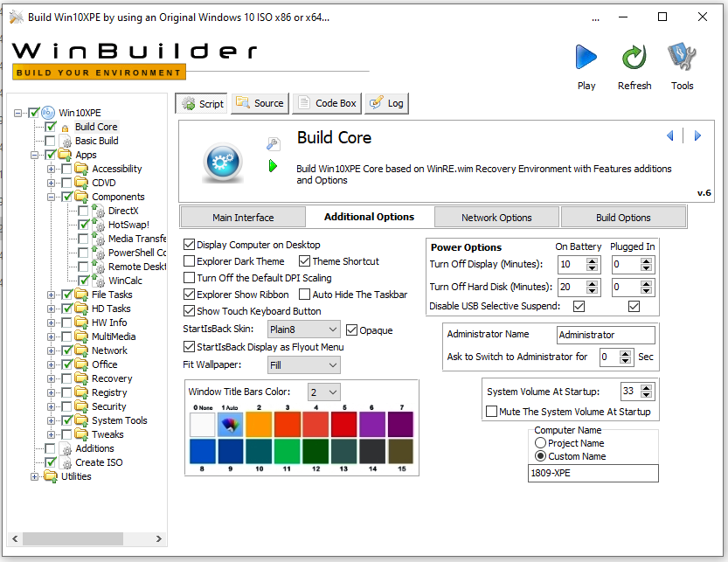Click the Create ISO script icon
The image size is (728, 562).
click(x=66, y=462)
